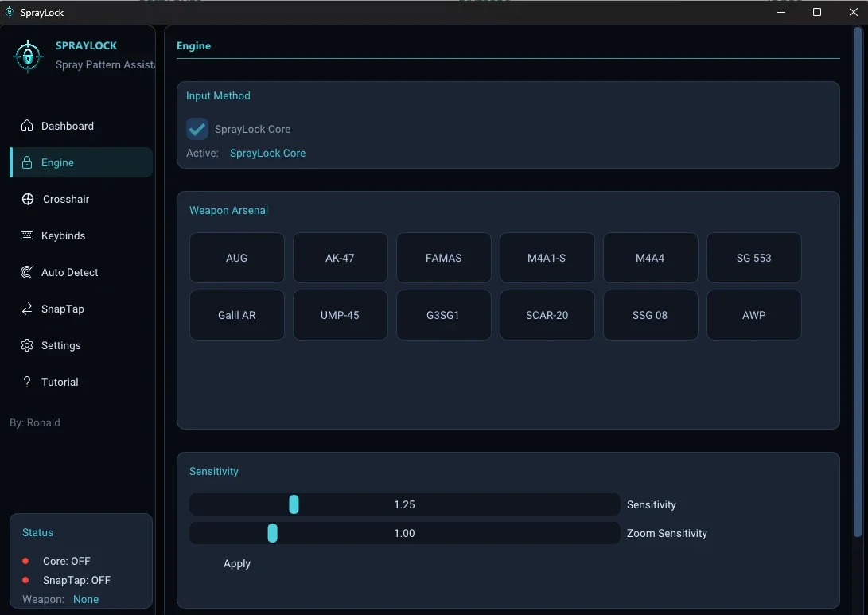Click the vertical scrollbar on the right
The width and height of the screenshot is (868, 615).
tap(858, 282)
